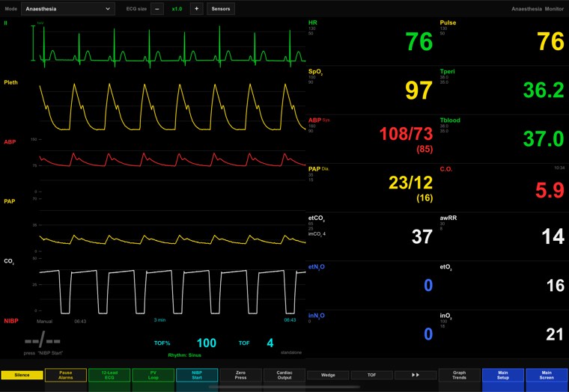Image resolution: width=569 pixels, height=392 pixels.
Task: Select Zero Press function
Action: [240, 375]
